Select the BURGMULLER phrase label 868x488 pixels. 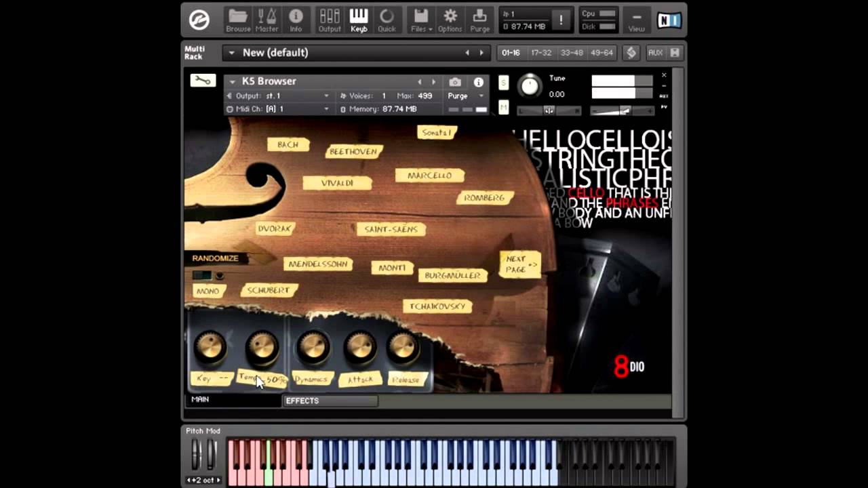point(452,276)
